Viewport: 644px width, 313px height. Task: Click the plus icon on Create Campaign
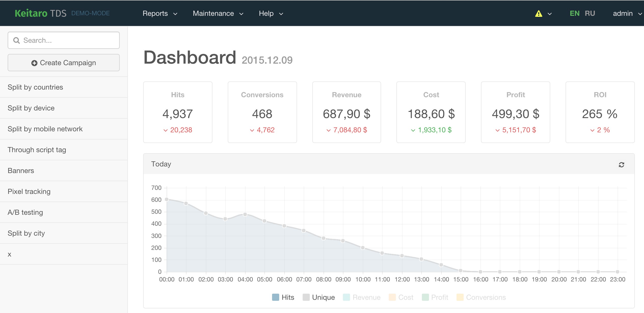point(34,63)
